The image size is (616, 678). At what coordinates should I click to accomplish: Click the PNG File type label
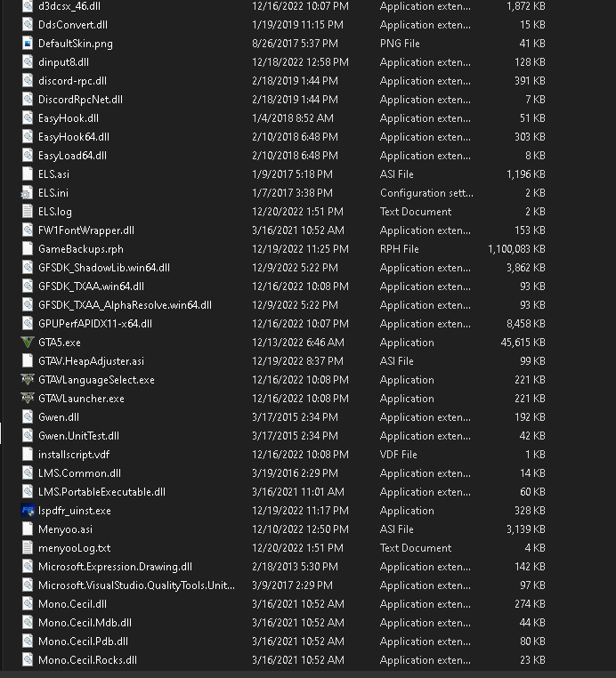(400, 44)
